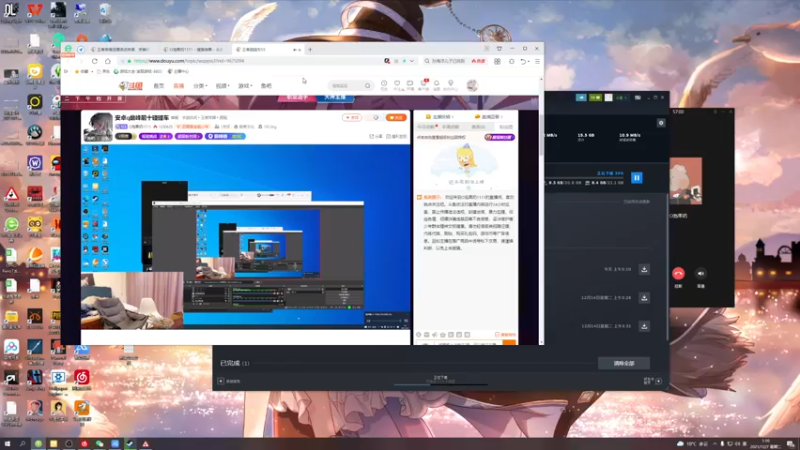Open the Windows notification center icon
Screen dimensions: 800x450
click(790, 444)
